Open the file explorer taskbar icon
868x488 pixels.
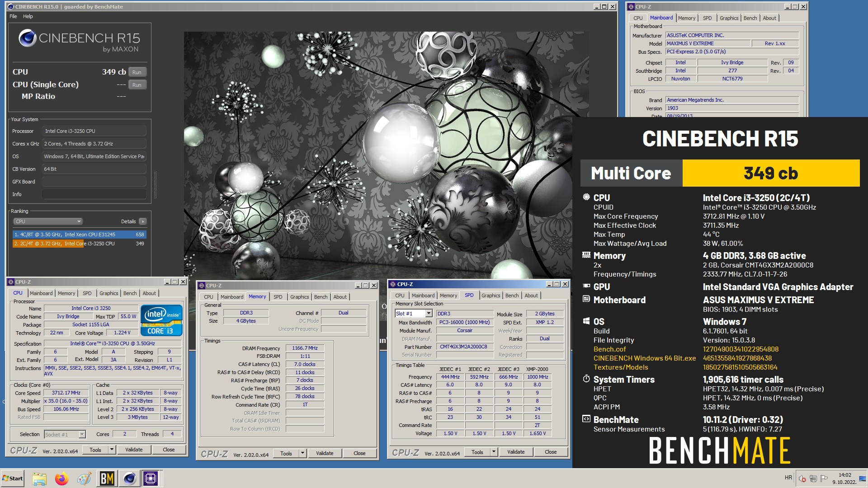tap(39, 479)
